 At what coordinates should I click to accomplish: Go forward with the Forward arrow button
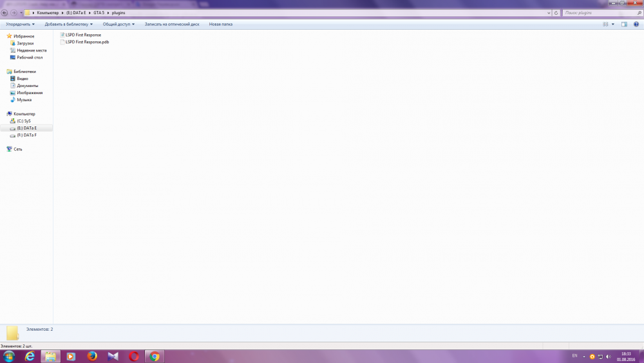pos(14,13)
